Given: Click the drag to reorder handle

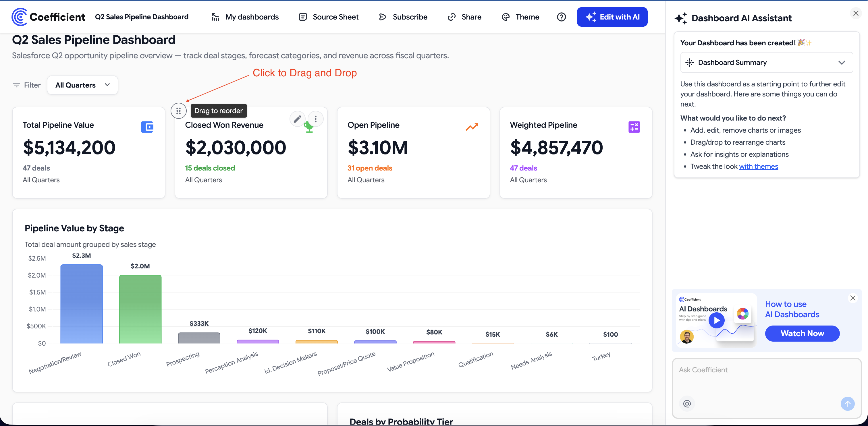Looking at the screenshot, I should [x=179, y=111].
